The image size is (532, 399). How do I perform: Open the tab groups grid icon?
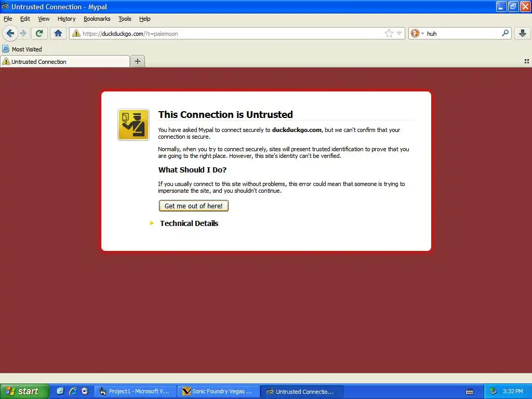(527, 61)
